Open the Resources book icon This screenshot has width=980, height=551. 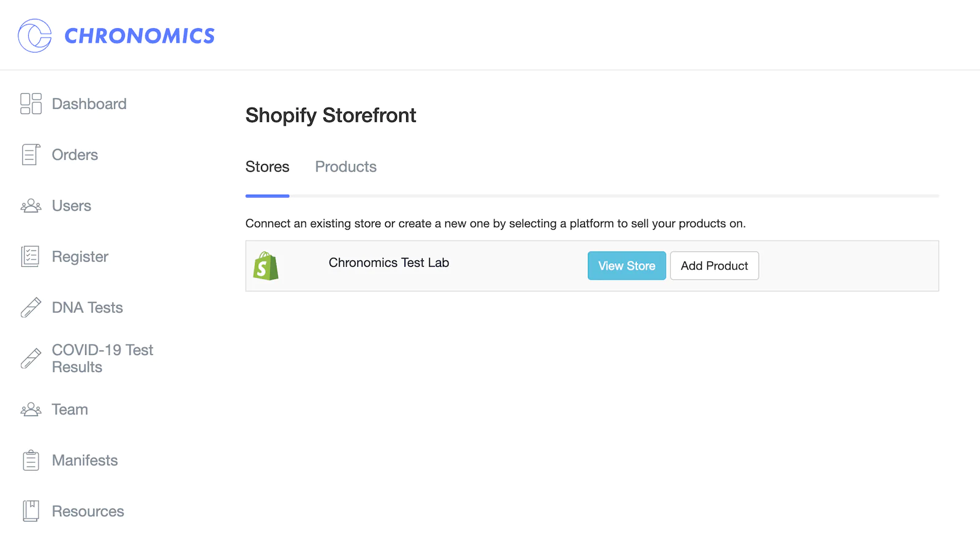(31, 511)
